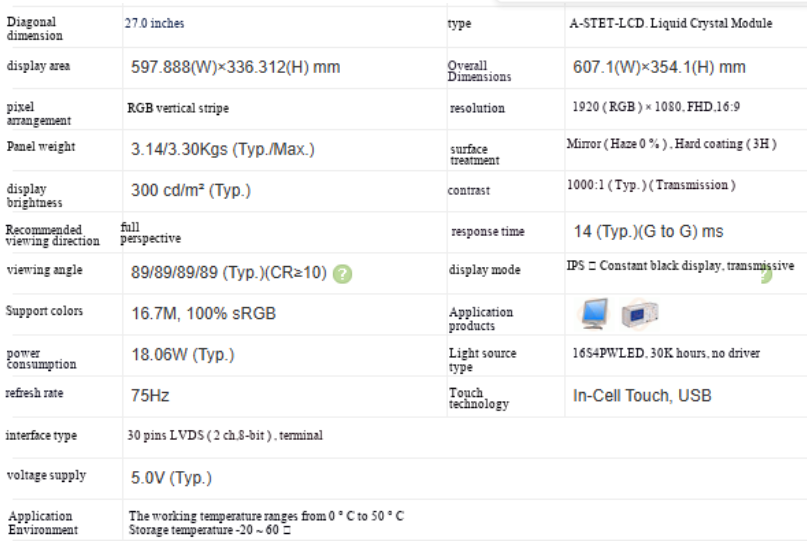Select the In-Cell Touch, USB value

[x=642, y=395]
